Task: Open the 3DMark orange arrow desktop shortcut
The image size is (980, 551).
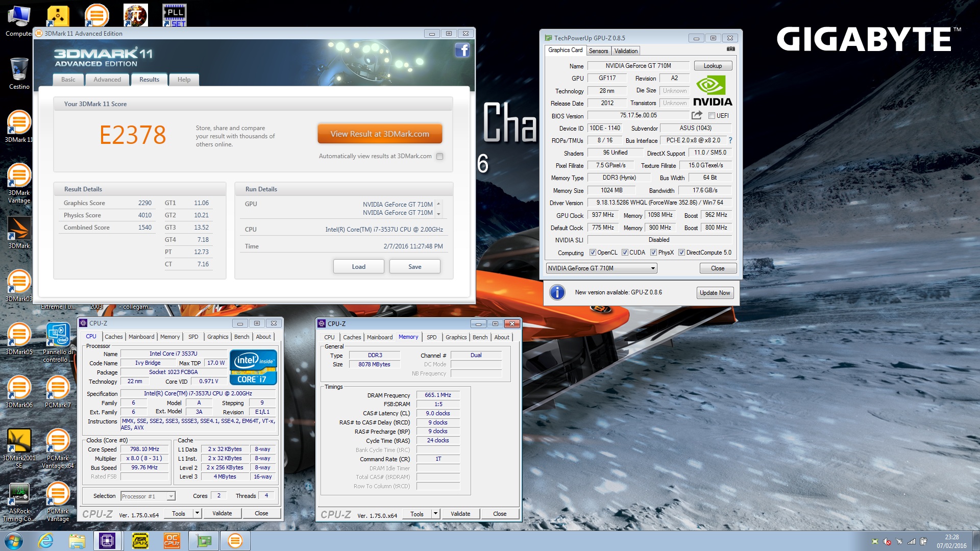Action: (19, 233)
